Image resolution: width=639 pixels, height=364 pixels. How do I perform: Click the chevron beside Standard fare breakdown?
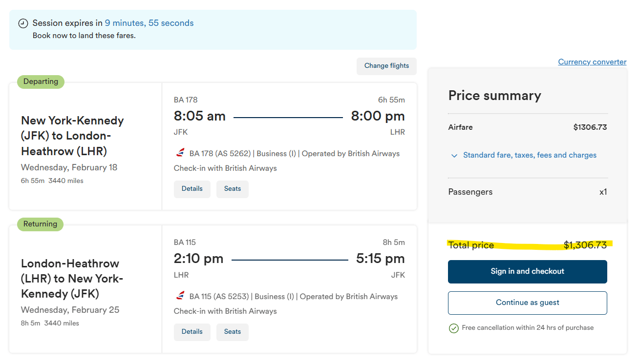click(454, 156)
